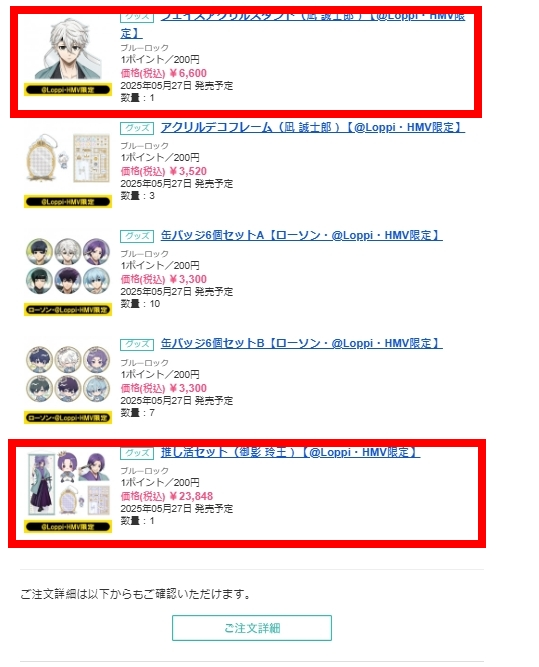This screenshot has height=667, width=539.
Task: Click the white-haired character acrylic stand thumbnail
Action: [68, 48]
